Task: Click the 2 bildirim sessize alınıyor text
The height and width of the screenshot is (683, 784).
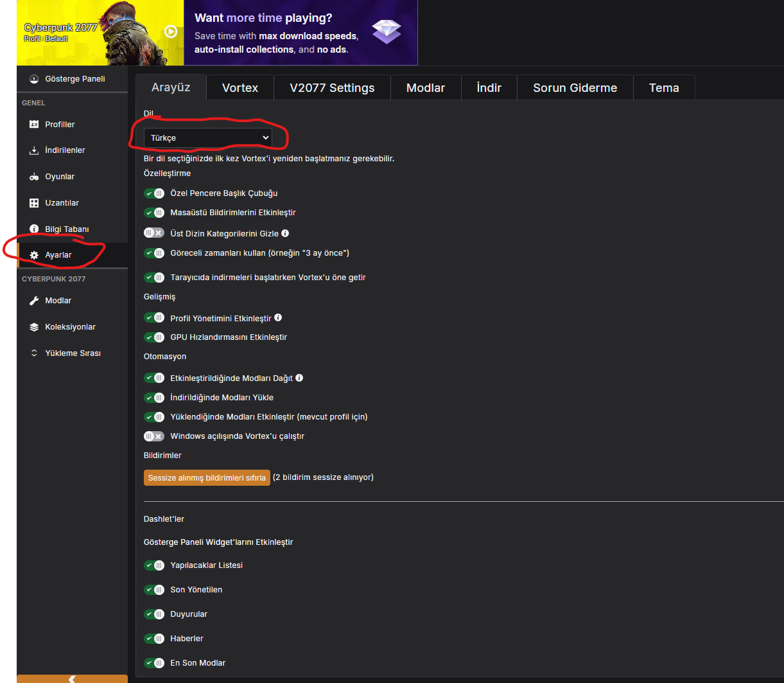Action: pos(323,477)
